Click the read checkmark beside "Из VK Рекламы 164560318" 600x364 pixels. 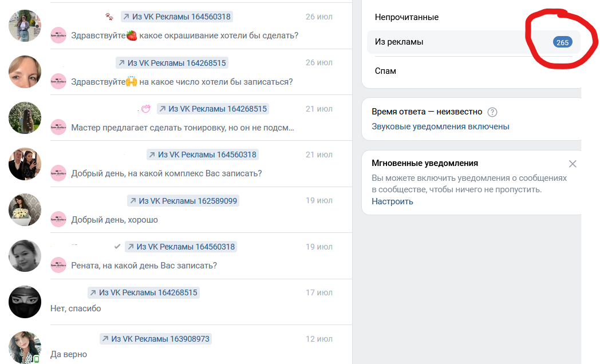point(118,247)
